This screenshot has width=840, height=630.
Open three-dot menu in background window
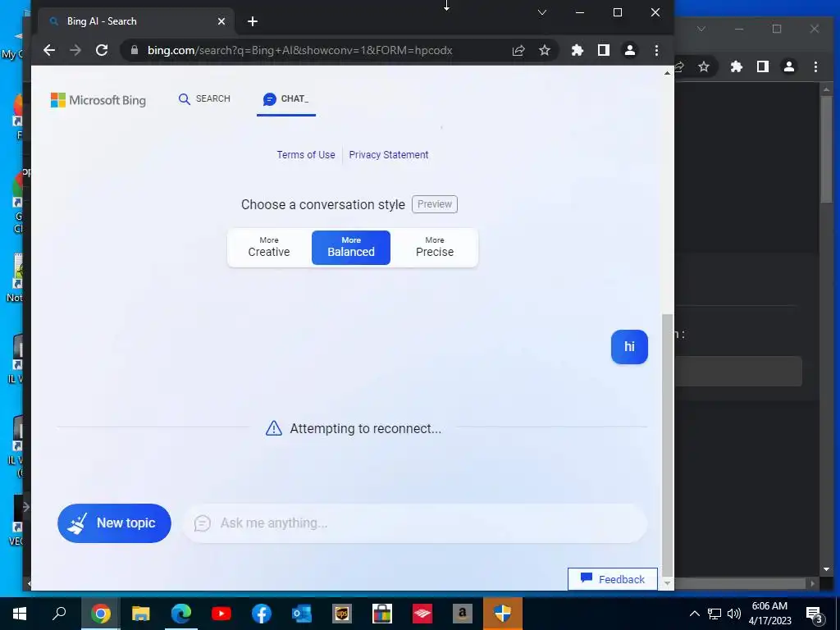(815, 66)
